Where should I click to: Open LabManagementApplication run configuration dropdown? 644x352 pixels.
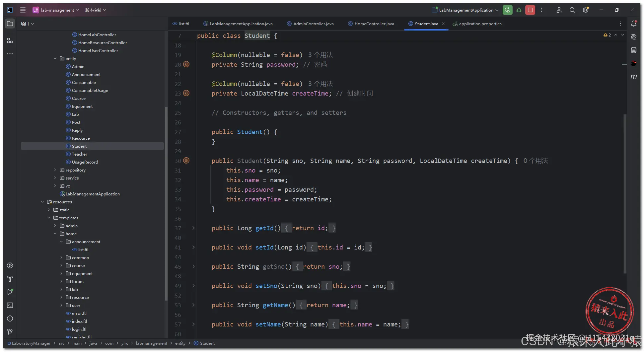coord(465,10)
